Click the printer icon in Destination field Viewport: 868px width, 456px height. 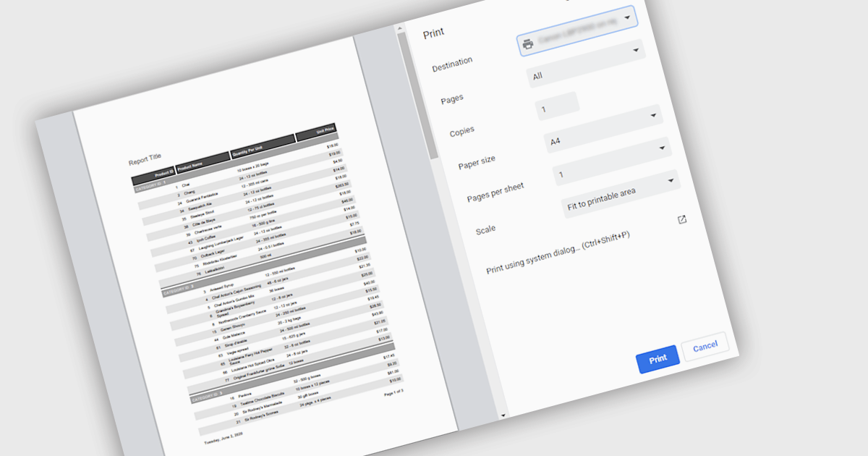tap(528, 44)
